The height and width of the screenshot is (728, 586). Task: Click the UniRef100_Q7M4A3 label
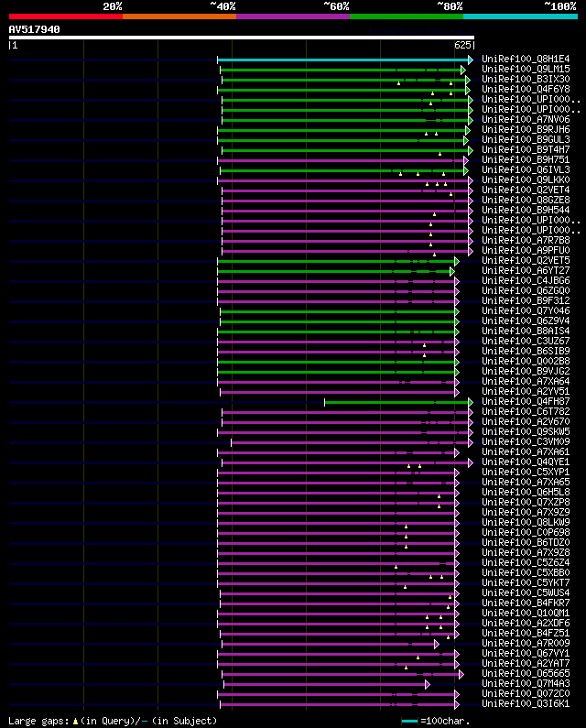(526, 684)
